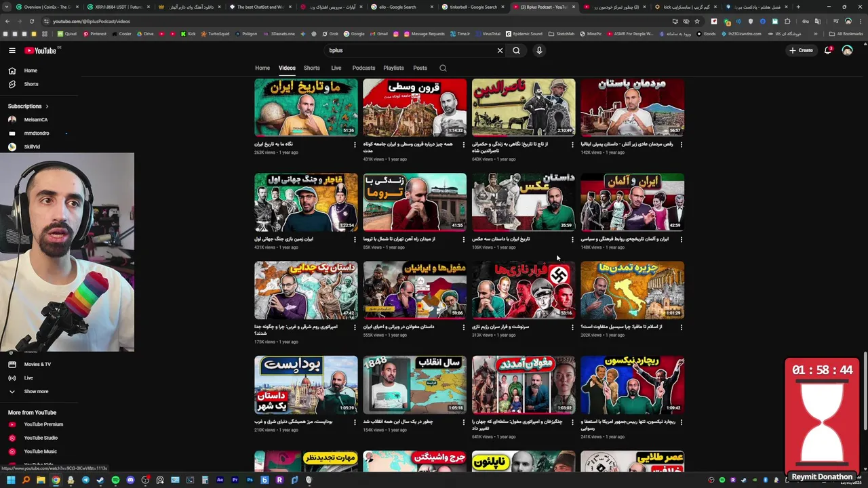Open the All Bookmarks folder

(x=846, y=34)
